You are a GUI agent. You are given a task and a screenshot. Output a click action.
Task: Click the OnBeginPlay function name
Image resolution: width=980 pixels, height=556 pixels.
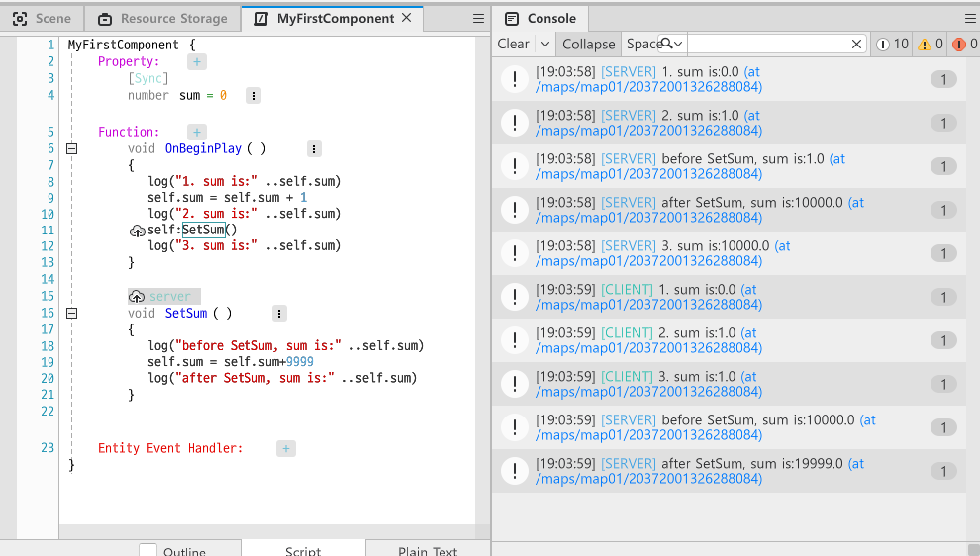pyautogui.click(x=203, y=148)
